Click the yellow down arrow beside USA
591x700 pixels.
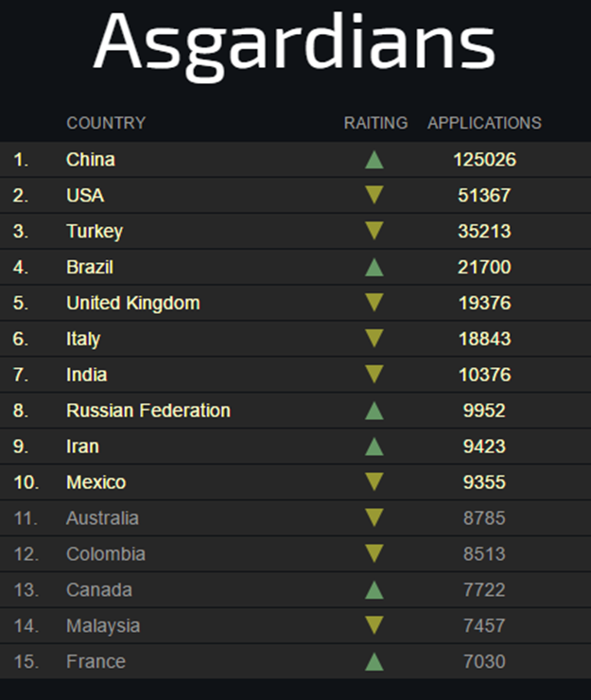[374, 196]
